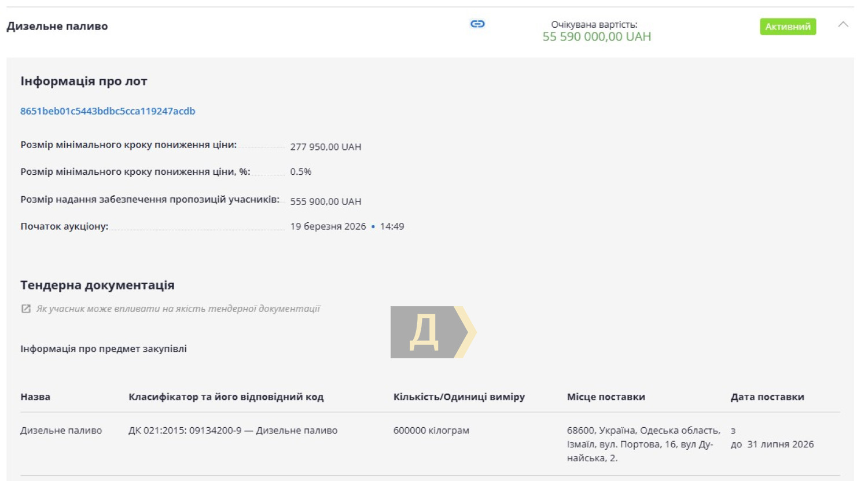
Task: Click the Дата поставки column header
Action: point(767,397)
